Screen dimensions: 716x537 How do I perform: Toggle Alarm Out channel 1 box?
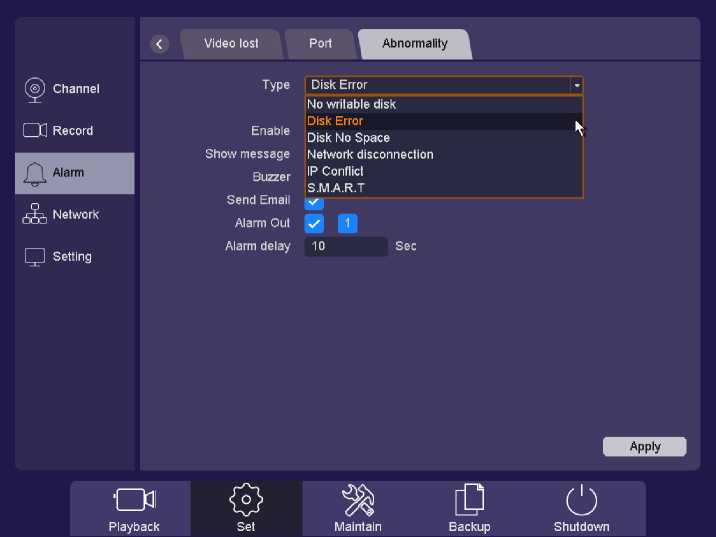click(347, 223)
